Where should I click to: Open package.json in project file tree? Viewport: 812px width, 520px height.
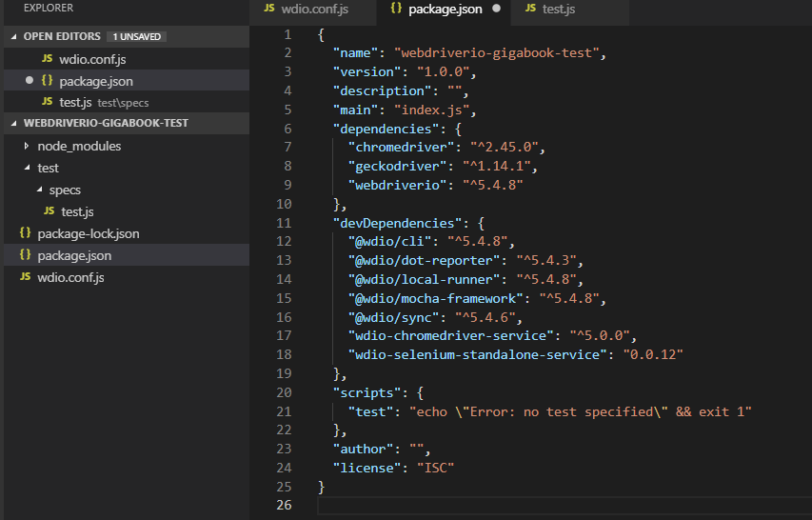pos(127,255)
